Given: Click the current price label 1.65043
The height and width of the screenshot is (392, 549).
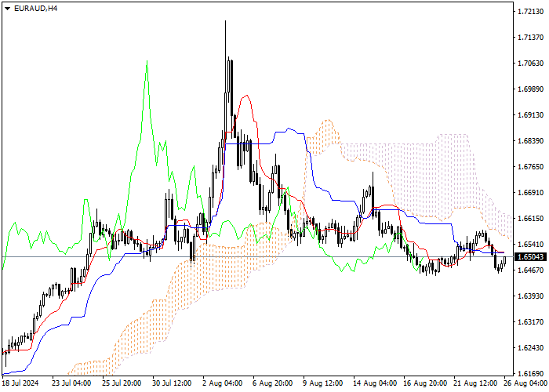Looking at the screenshot, I should coord(530,257).
